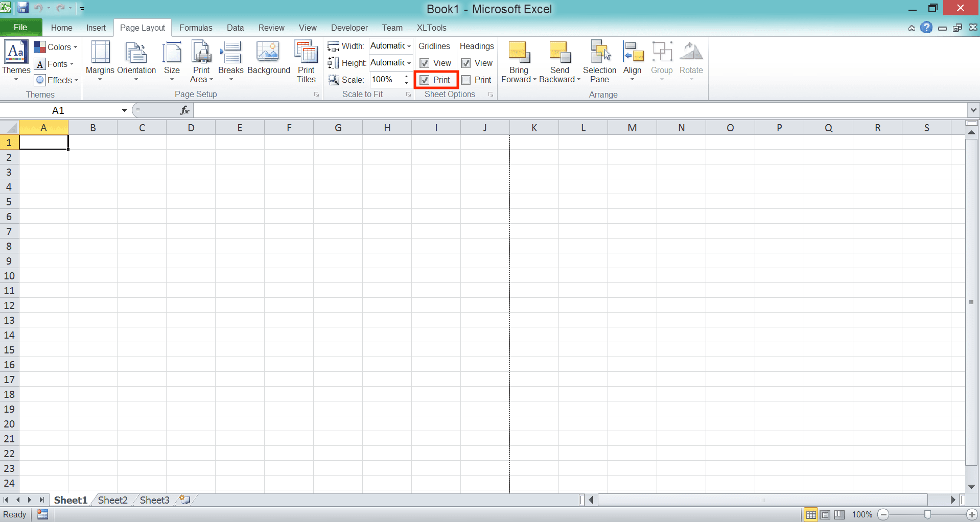
Task: Switch to Normal view in status bar
Action: pos(811,515)
